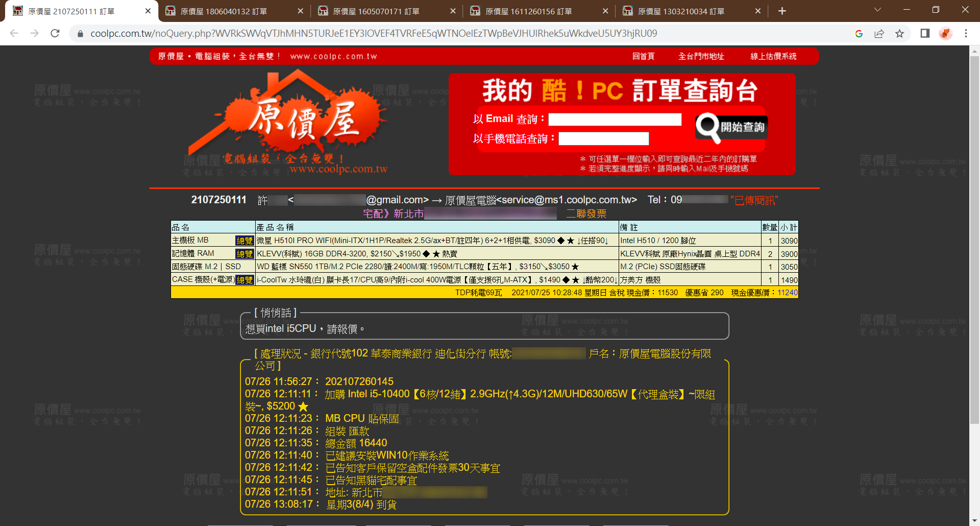980x526 pixels.
Task: Click the 總覽 badge in the 主機板 MB row
Action: click(244, 241)
